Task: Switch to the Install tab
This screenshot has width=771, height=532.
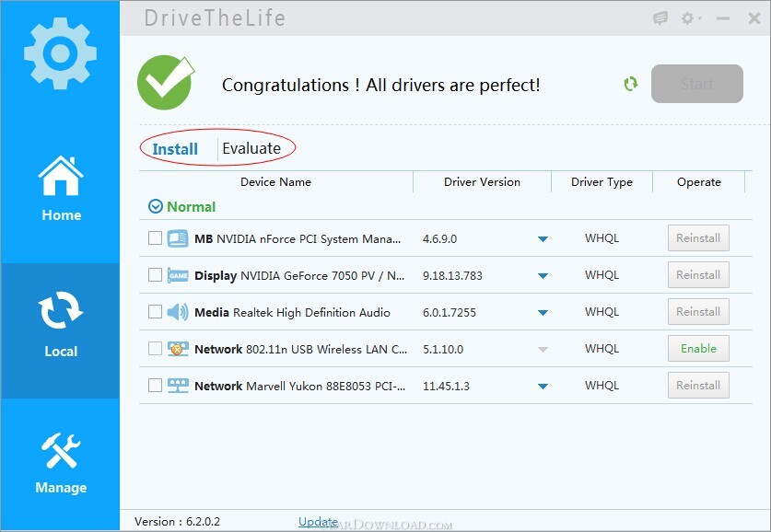Action: [x=175, y=148]
